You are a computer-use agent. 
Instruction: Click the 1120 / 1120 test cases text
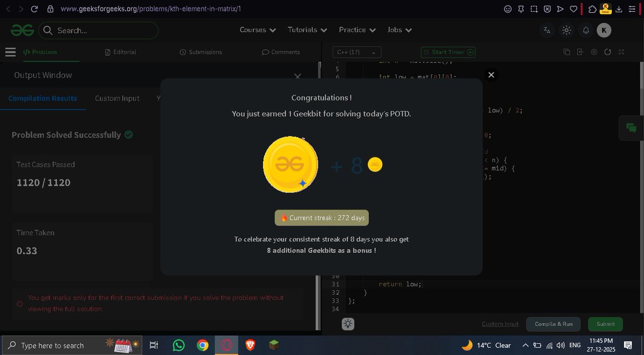click(x=43, y=183)
